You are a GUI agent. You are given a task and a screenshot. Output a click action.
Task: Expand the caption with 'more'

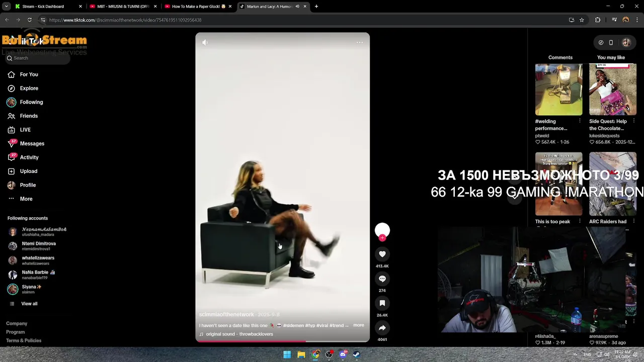[x=359, y=325]
